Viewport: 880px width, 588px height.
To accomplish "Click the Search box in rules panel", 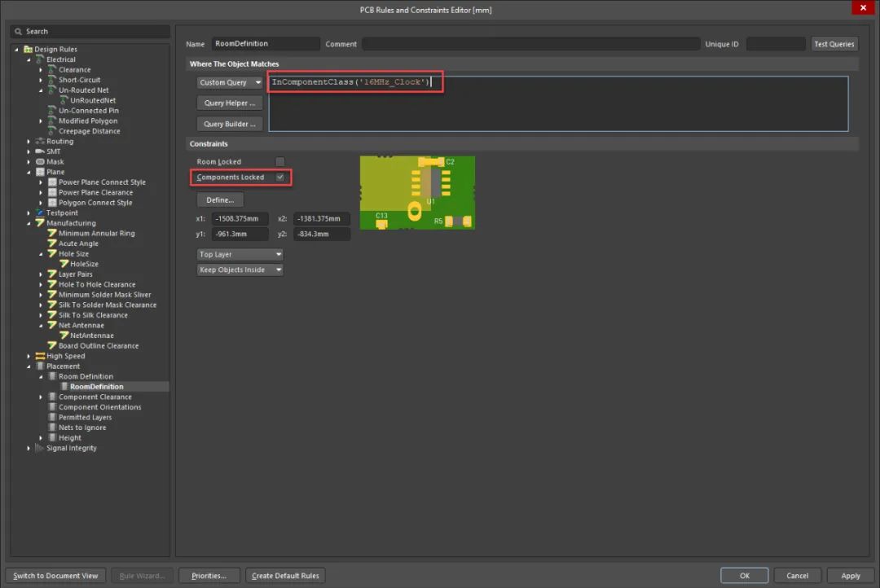I will [90, 32].
